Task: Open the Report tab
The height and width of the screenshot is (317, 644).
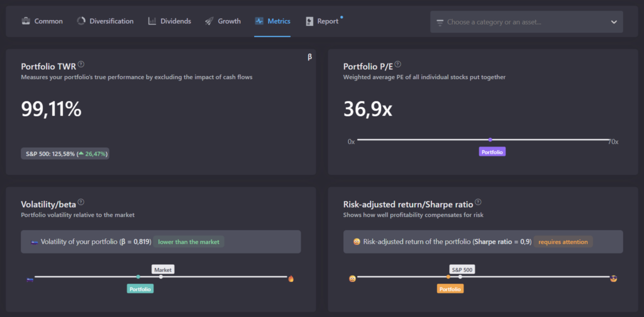Action: 322,21
